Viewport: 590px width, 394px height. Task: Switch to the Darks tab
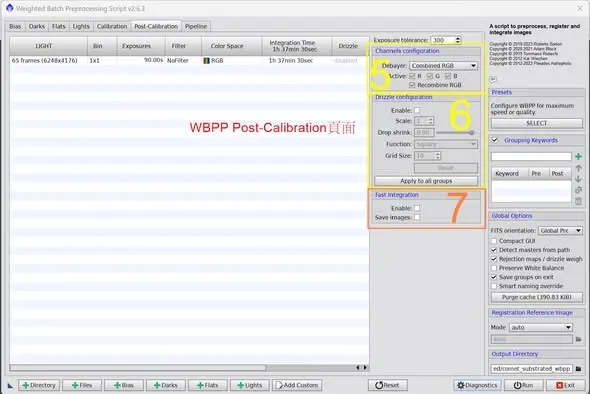click(36, 26)
